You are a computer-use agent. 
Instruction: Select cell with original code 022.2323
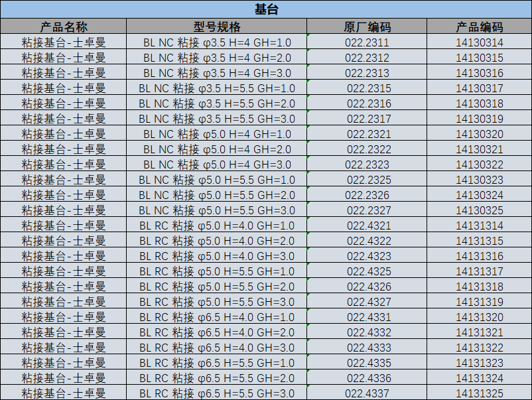tap(367, 164)
